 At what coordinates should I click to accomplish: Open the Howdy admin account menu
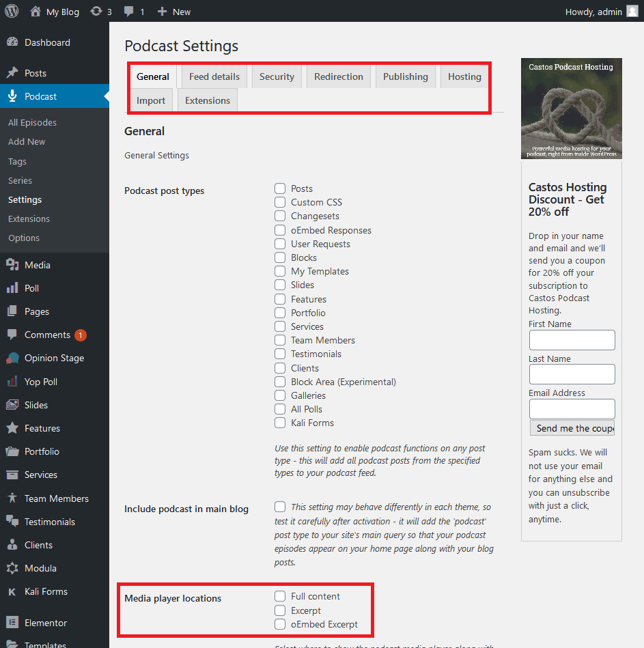(x=595, y=11)
